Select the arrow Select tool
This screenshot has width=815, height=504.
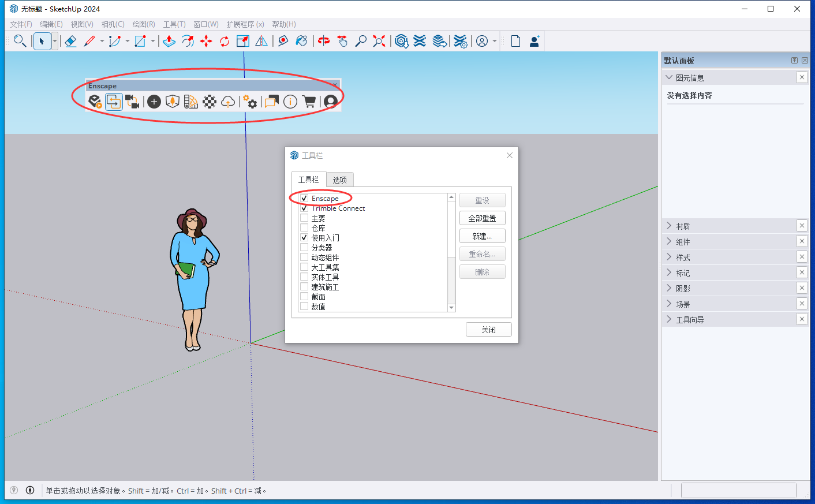tap(42, 41)
